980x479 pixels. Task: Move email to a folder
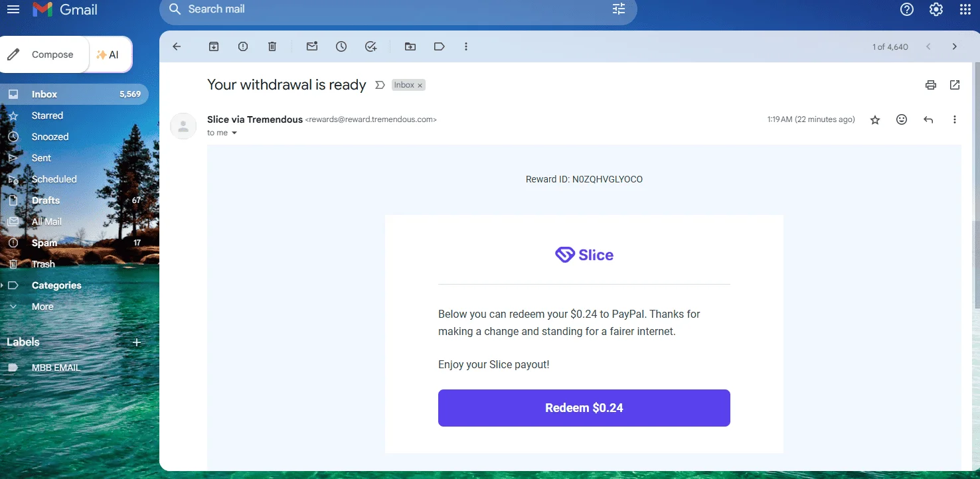[410, 46]
